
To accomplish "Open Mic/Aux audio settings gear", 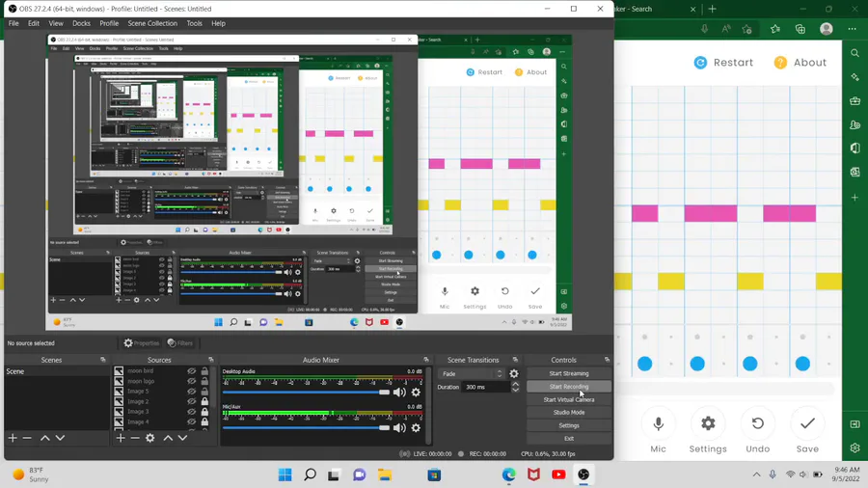I will click(x=416, y=427).
